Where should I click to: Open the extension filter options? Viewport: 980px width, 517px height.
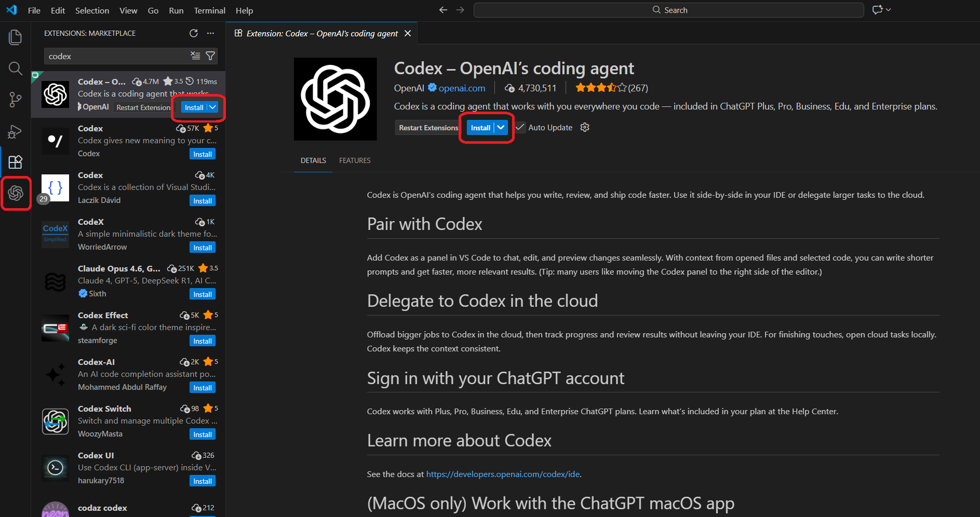[x=210, y=56]
